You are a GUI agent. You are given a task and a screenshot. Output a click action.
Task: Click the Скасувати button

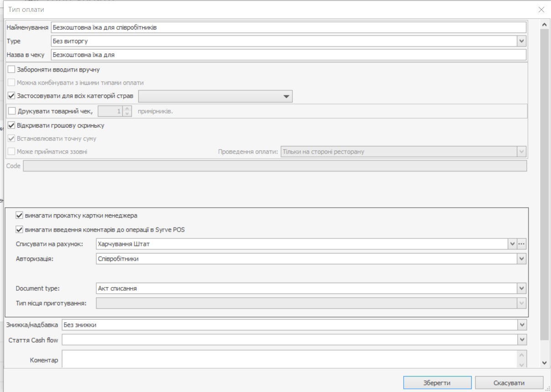[509, 383]
